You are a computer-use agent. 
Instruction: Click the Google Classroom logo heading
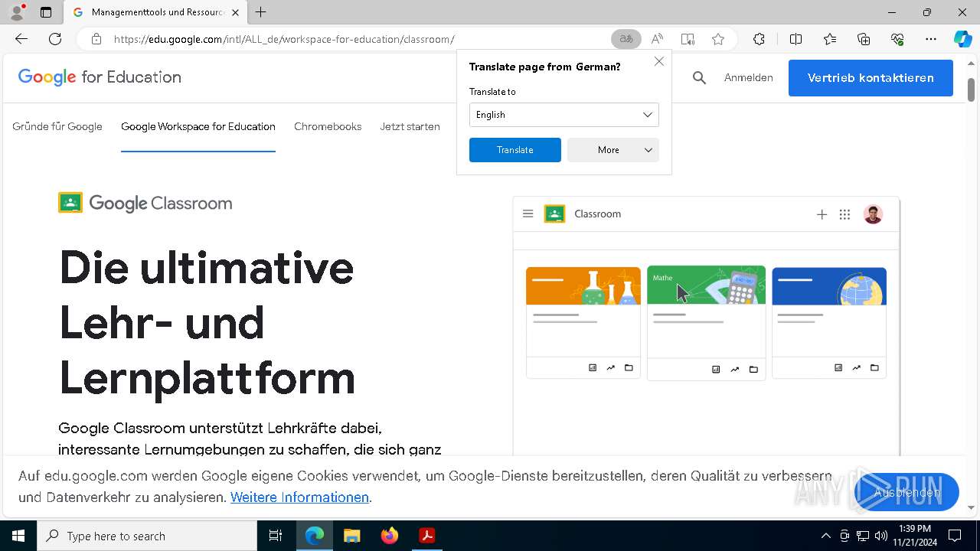coord(145,203)
